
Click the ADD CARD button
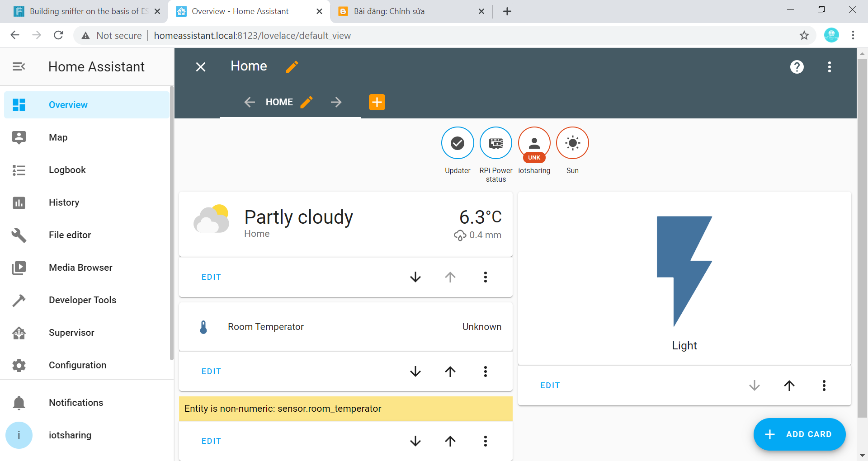pyautogui.click(x=799, y=434)
